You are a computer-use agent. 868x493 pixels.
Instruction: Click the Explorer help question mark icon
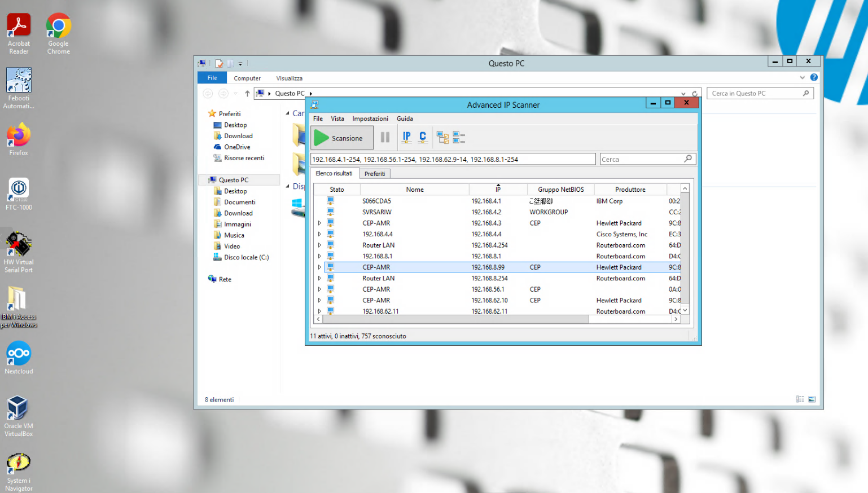[x=814, y=78]
